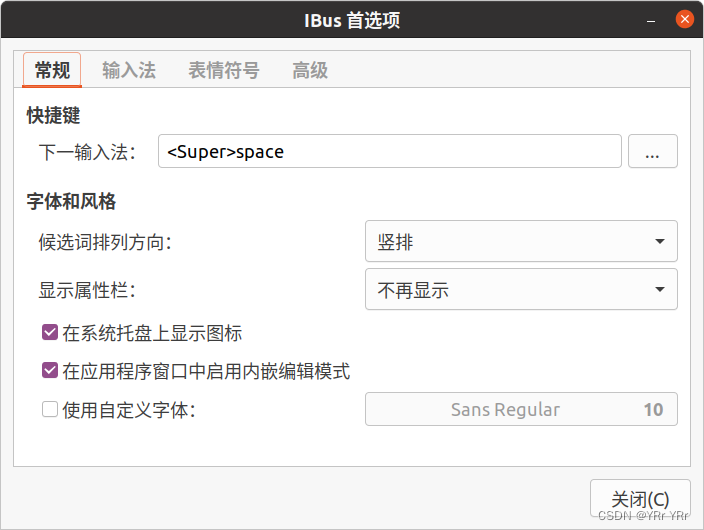This screenshot has height=530, width=704.
Task: Minimize the IBus 首选项 window
Action: point(651,20)
